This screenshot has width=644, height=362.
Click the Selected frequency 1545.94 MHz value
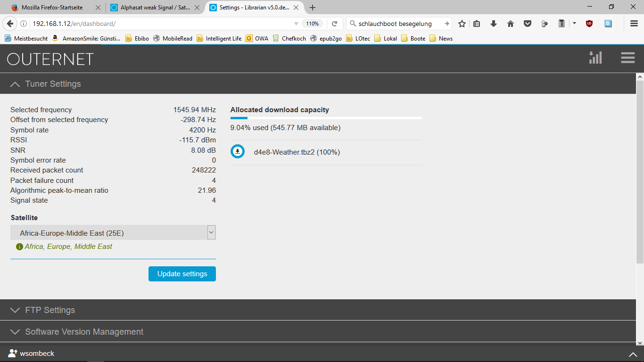point(194,110)
